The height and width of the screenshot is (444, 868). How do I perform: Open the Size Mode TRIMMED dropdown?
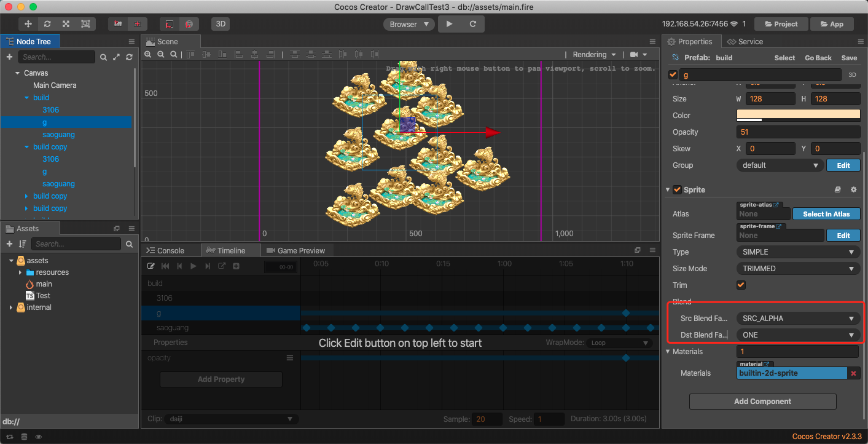(798, 269)
